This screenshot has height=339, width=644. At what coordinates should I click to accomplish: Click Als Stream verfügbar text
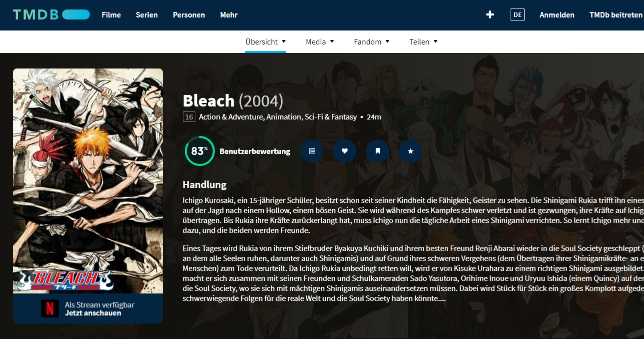[x=99, y=304]
